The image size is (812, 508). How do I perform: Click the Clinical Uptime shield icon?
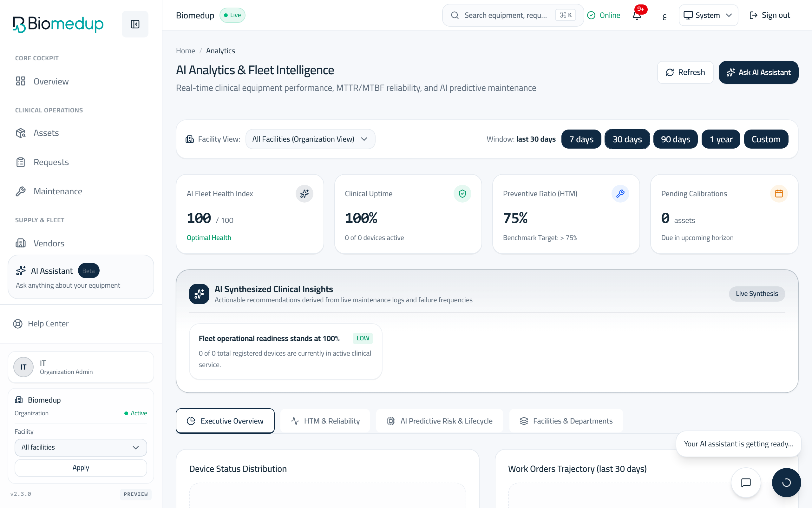point(462,194)
